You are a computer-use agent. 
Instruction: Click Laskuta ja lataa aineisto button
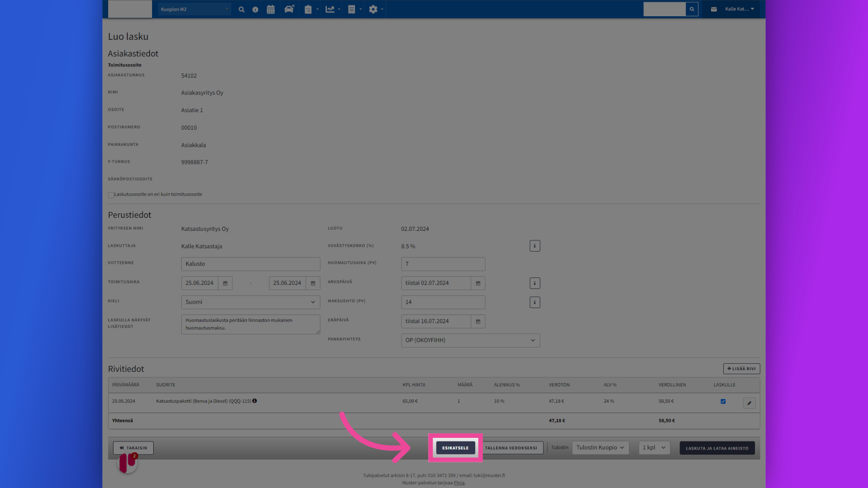(717, 448)
